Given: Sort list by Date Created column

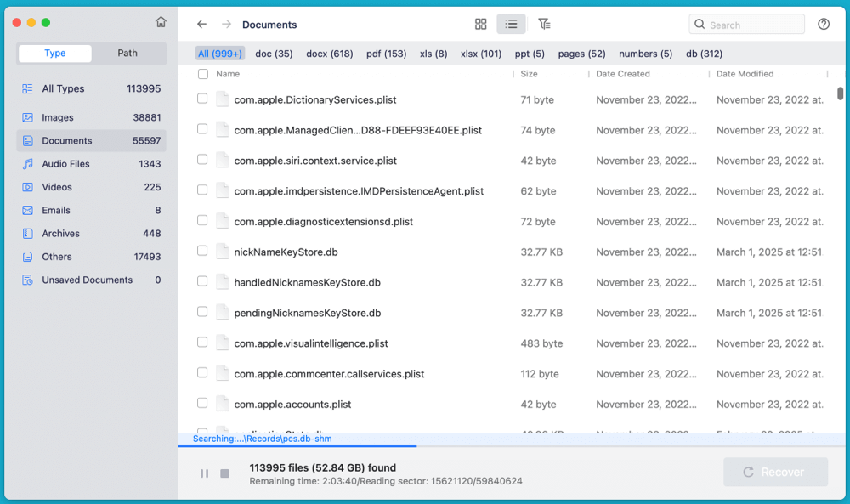Looking at the screenshot, I should click(622, 75).
